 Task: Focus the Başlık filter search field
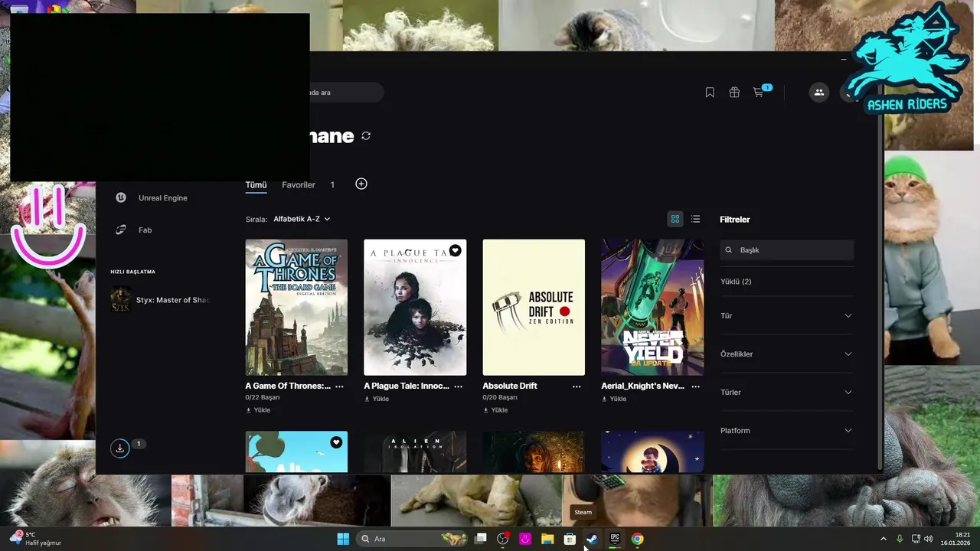point(787,250)
